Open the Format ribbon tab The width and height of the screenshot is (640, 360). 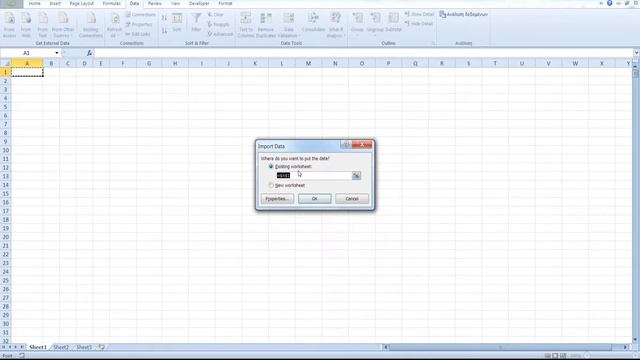[x=225, y=3]
